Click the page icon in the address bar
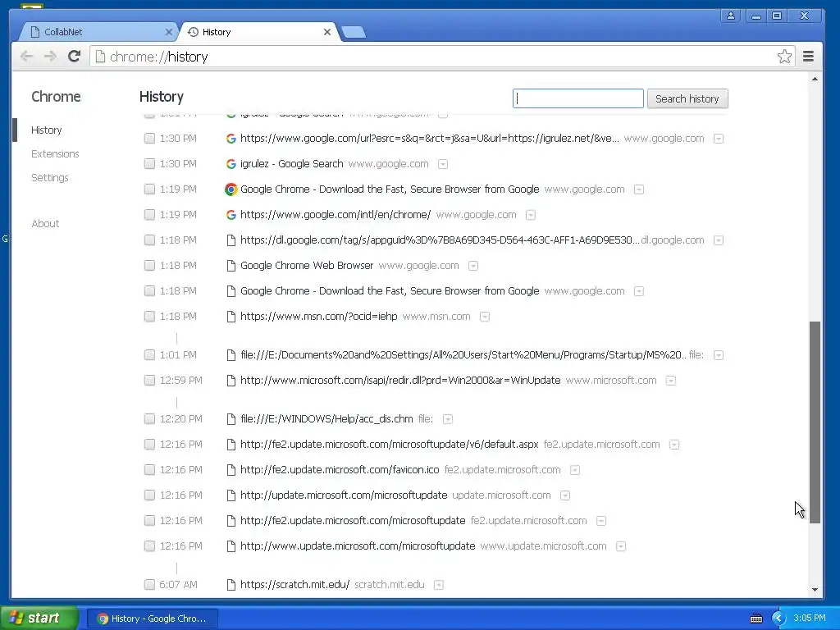Viewport: 840px width, 630px height. (x=100, y=57)
